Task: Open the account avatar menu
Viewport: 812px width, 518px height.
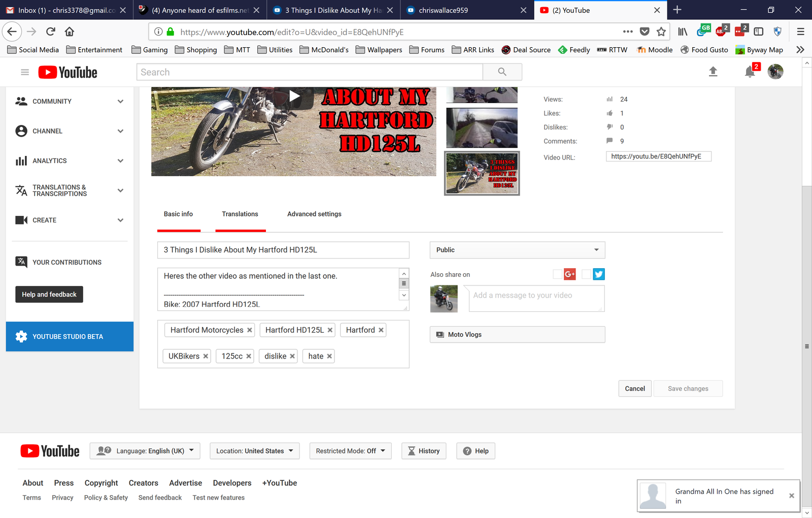Action: (775, 72)
